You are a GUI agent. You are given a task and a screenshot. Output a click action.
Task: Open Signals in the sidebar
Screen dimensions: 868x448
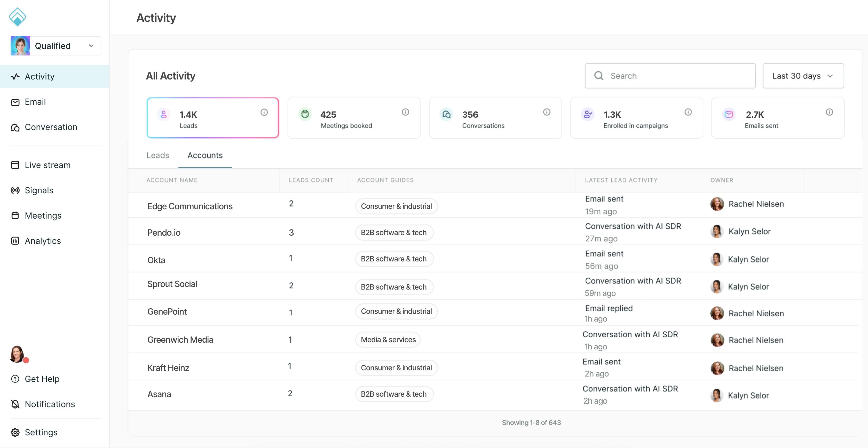click(32, 190)
